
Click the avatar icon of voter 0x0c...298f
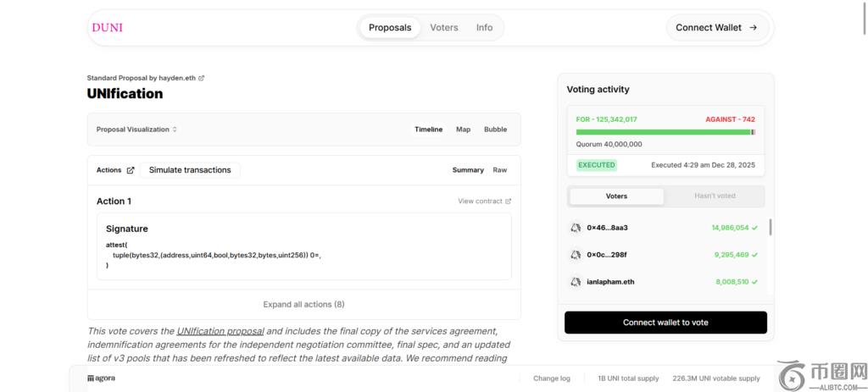(576, 255)
